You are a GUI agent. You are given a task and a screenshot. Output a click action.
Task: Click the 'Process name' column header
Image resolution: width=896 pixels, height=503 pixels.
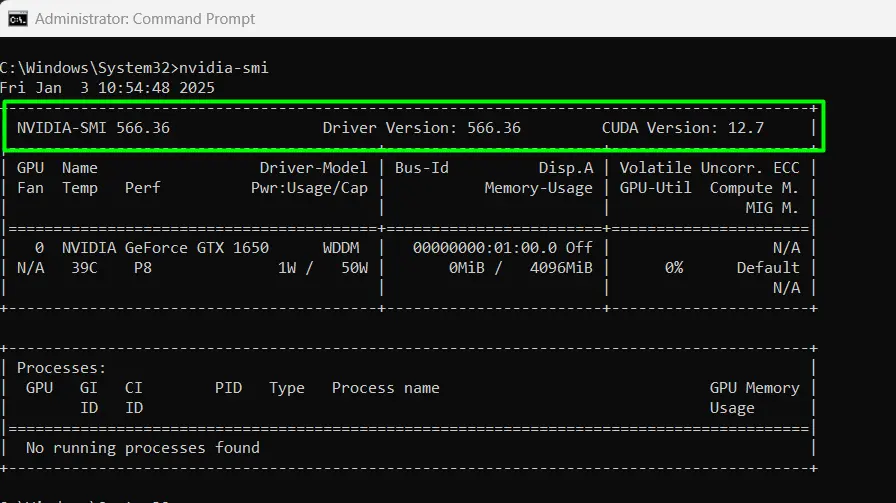(x=386, y=388)
